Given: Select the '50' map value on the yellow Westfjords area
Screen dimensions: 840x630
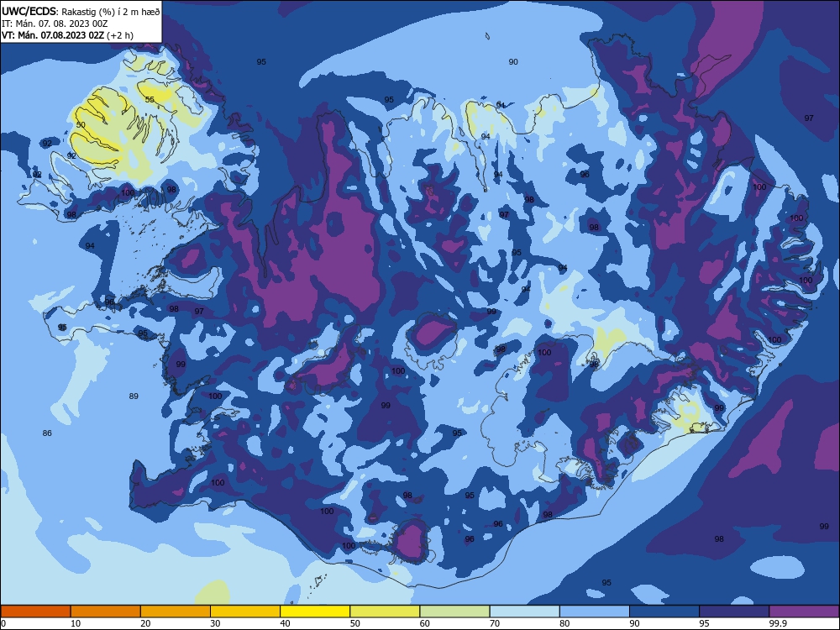Looking at the screenshot, I should [81, 125].
